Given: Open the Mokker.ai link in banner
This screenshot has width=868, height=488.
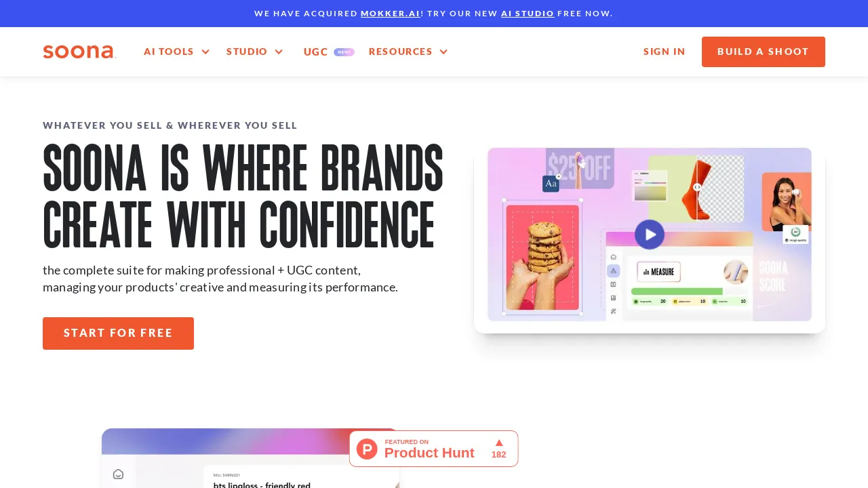Looking at the screenshot, I should coord(391,14).
